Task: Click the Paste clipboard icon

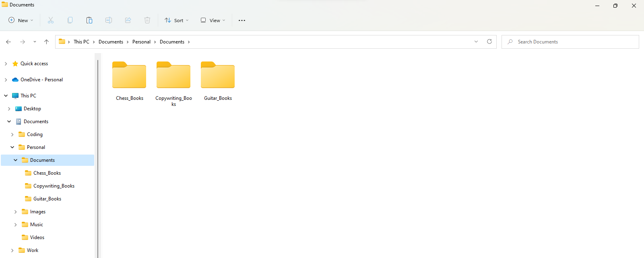Action: tap(89, 20)
